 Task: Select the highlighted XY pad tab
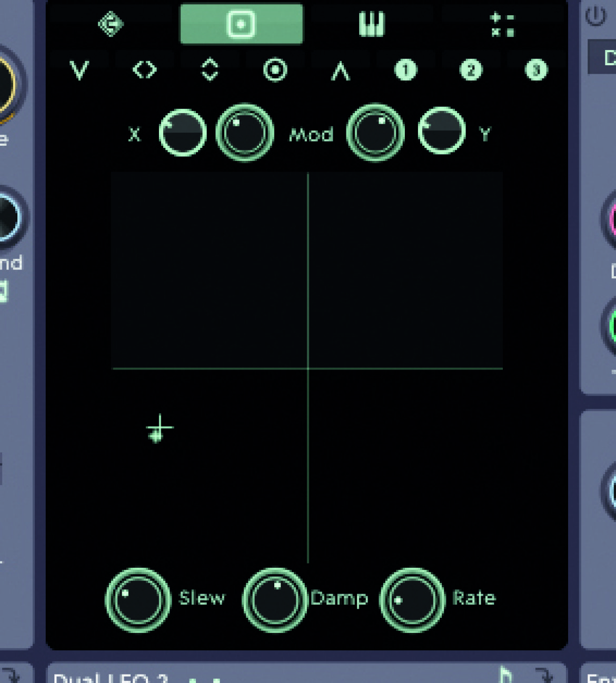click(x=242, y=24)
